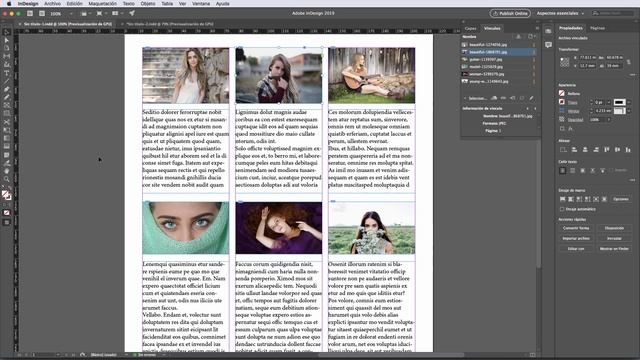The width and height of the screenshot is (640, 360).
Task: Select the Eyedropper tool
Action: (6, 163)
